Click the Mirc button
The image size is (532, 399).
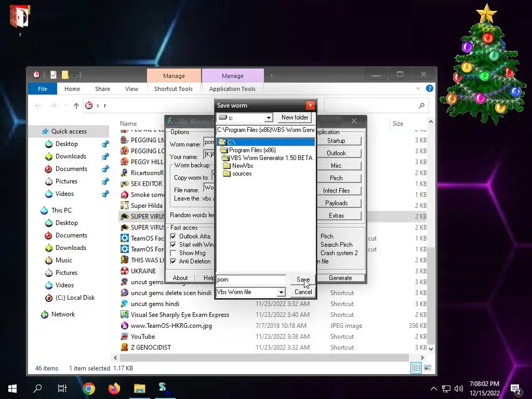tap(336, 166)
